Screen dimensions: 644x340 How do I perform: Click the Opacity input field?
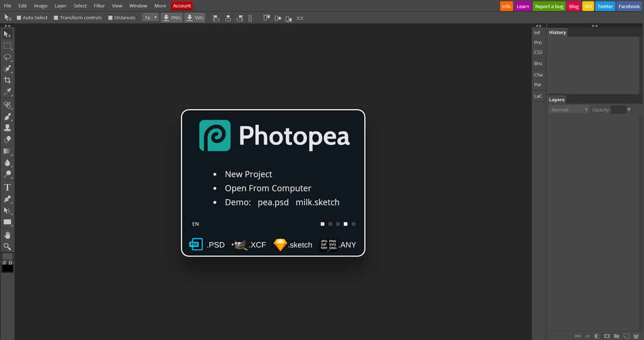coord(618,110)
